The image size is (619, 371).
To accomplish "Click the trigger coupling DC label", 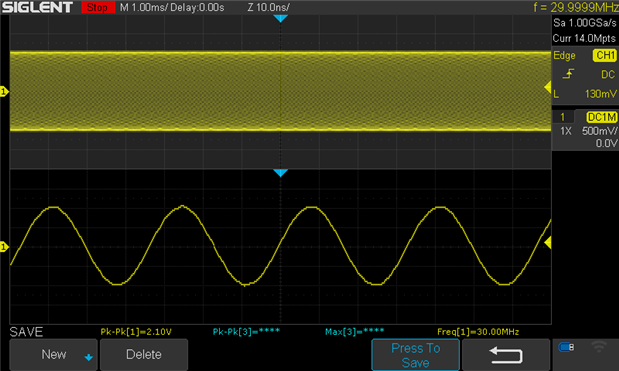I will point(608,75).
